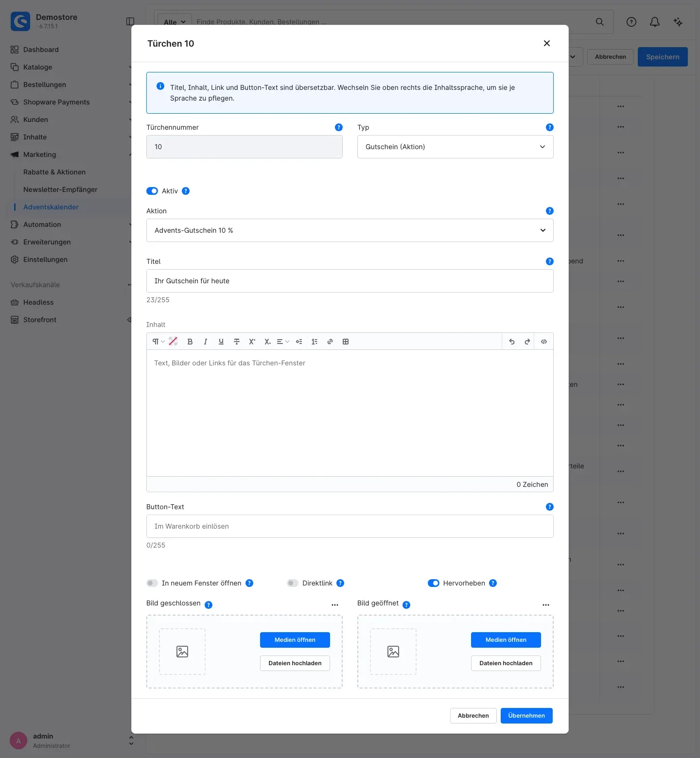Click into the Button-Text field
The width and height of the screenshot is (700, 758).
coord(350,526)
